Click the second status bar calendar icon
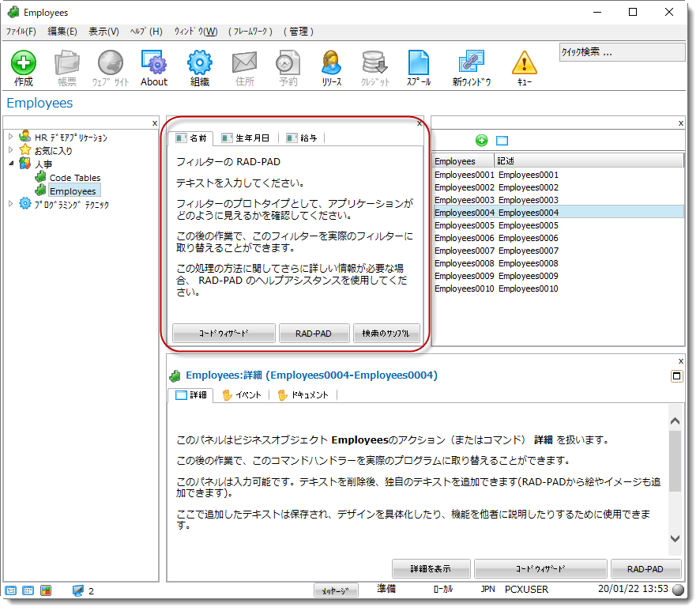 point(28,591)
